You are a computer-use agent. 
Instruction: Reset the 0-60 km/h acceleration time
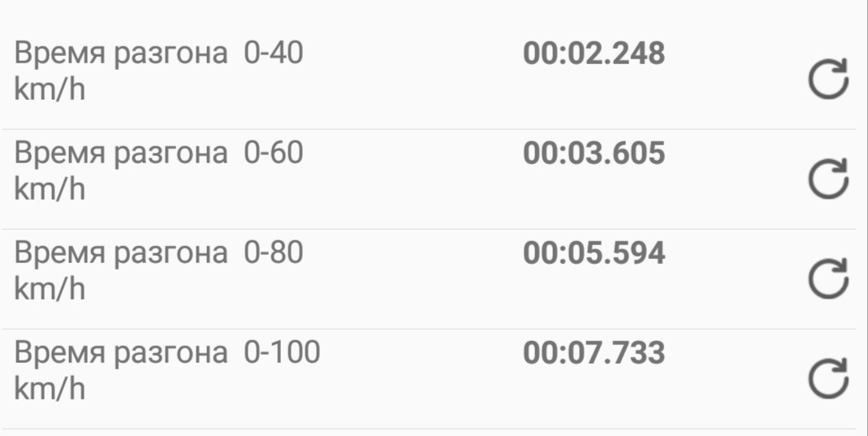[828, 179]
